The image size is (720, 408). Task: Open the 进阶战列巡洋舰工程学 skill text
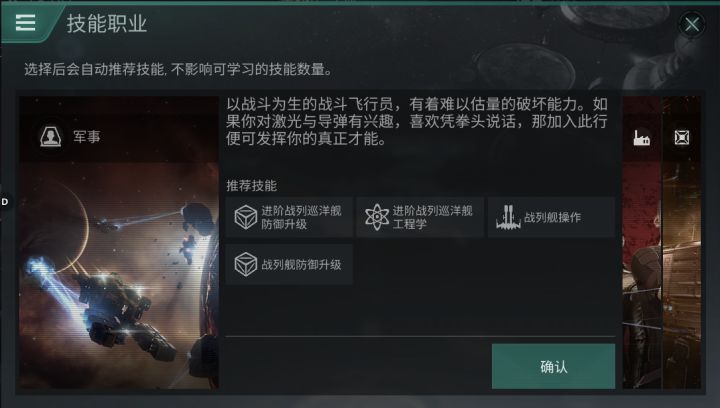[x=432, y=217]
